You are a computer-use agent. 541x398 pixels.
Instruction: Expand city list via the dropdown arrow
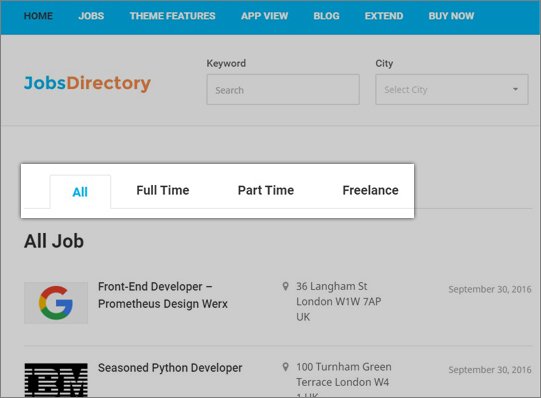tap(515, 89)
